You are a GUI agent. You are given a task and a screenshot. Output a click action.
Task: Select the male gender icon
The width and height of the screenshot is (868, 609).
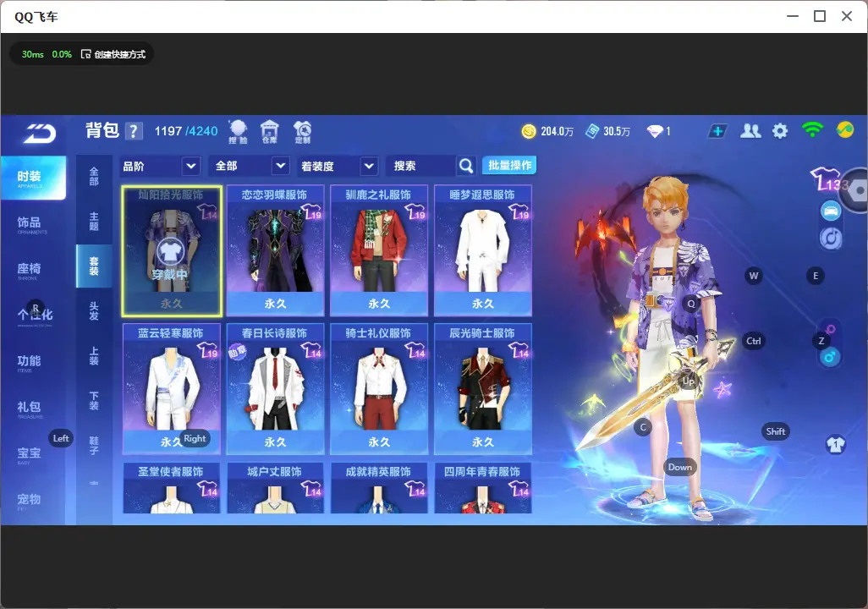(829, 357)
